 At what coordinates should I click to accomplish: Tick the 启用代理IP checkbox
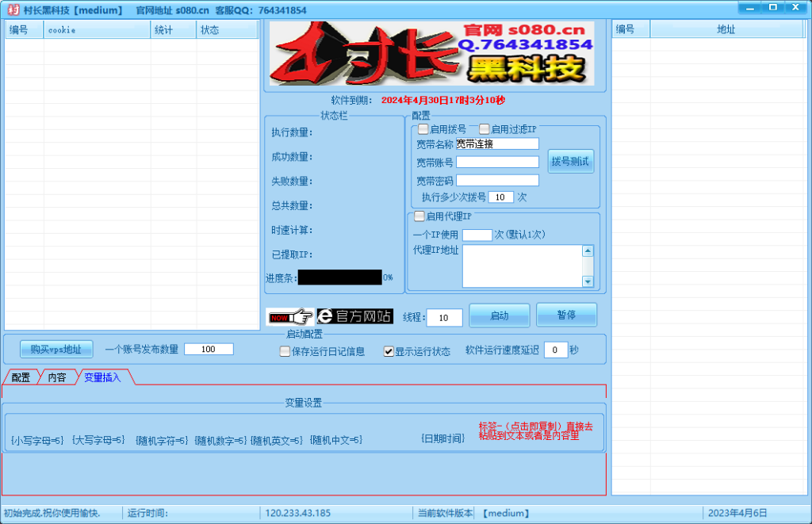click(420, 216)
